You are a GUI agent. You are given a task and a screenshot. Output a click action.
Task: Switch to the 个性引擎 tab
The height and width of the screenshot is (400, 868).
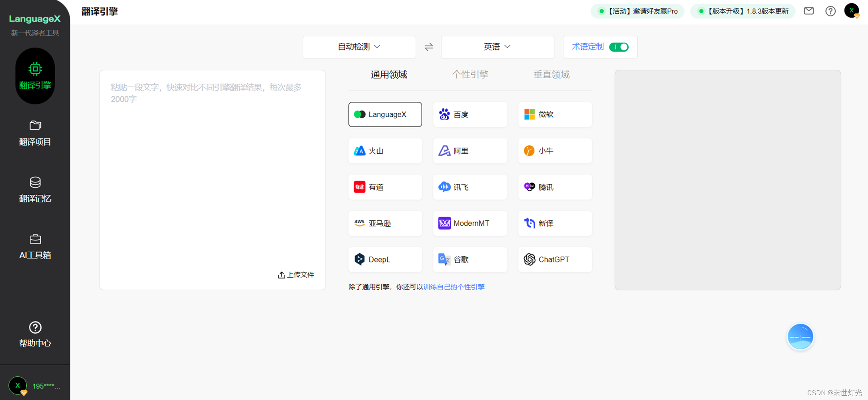coord(470,75)
